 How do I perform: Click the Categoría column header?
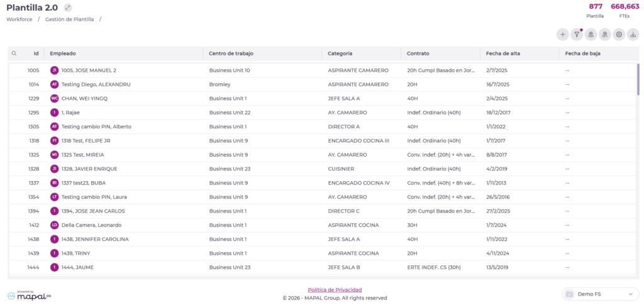tap(340, 53)
